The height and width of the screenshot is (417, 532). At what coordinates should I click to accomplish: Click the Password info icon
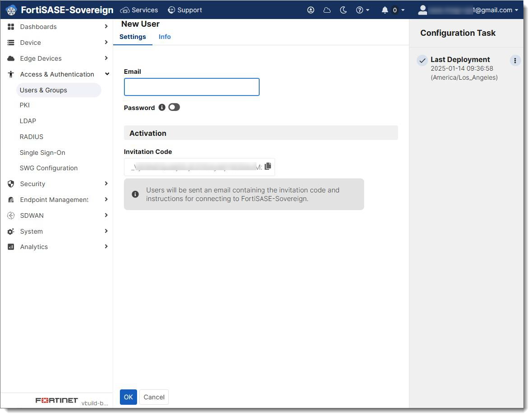[162, 108]
